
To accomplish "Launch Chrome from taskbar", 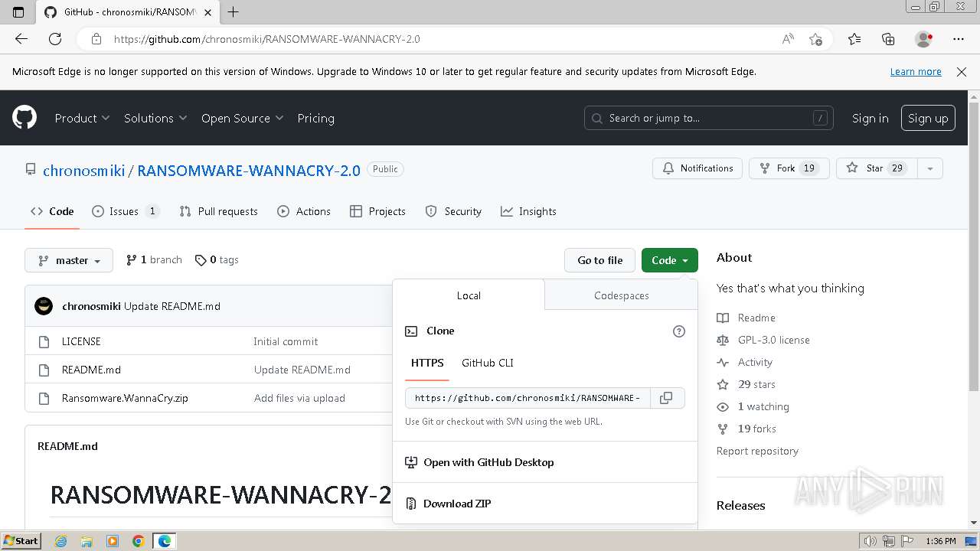I will [x=139, y=541].
